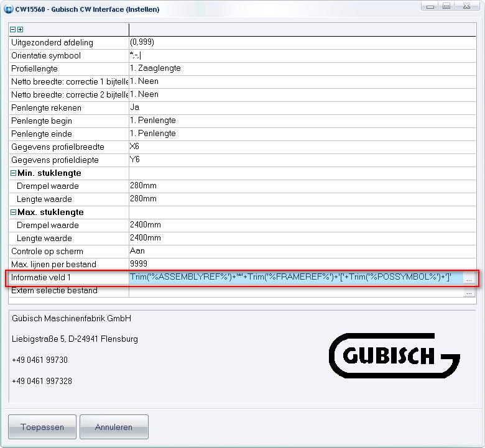
Task: Select the Penlengte einde value
Action: point(302,134)
